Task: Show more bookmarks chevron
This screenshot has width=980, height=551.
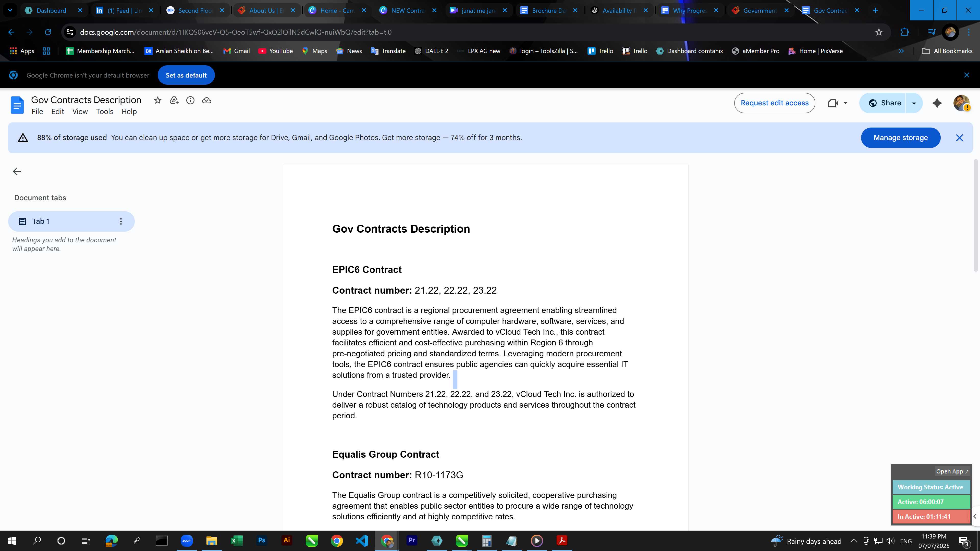Action: pos(901,51)
